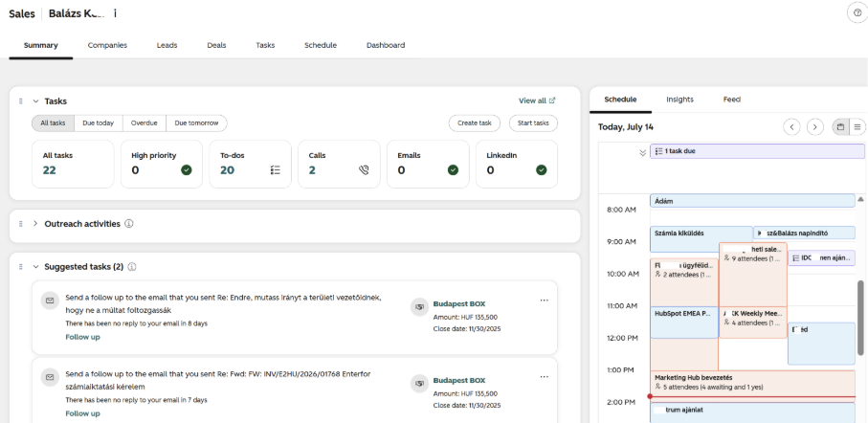
Task: Switch to the Feed tab
Action: [x=732, y=100]
